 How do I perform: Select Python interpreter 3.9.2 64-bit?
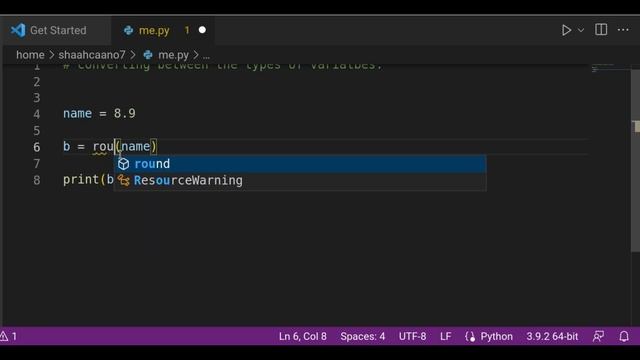pyautogui.click(x=552, y=336)
